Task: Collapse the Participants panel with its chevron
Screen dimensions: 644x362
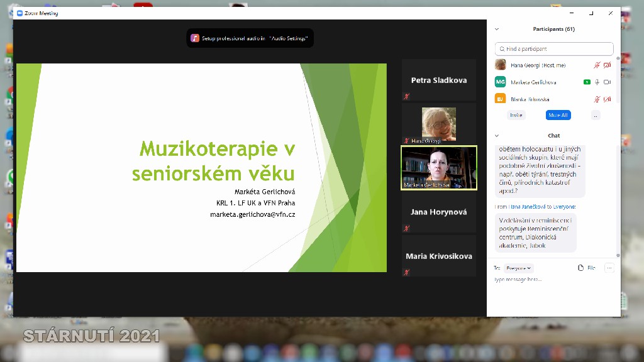Action: pos(497,29)
